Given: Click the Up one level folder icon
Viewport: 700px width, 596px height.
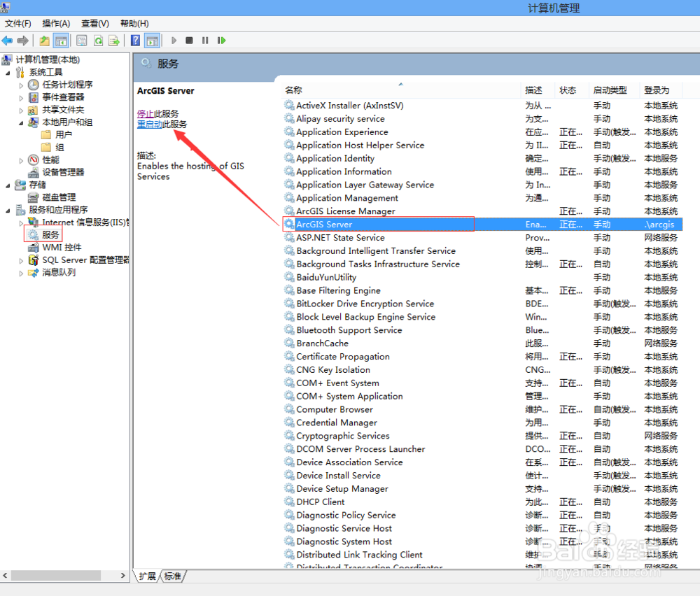Looking at the screenshot, I should [x=44, y=41].
